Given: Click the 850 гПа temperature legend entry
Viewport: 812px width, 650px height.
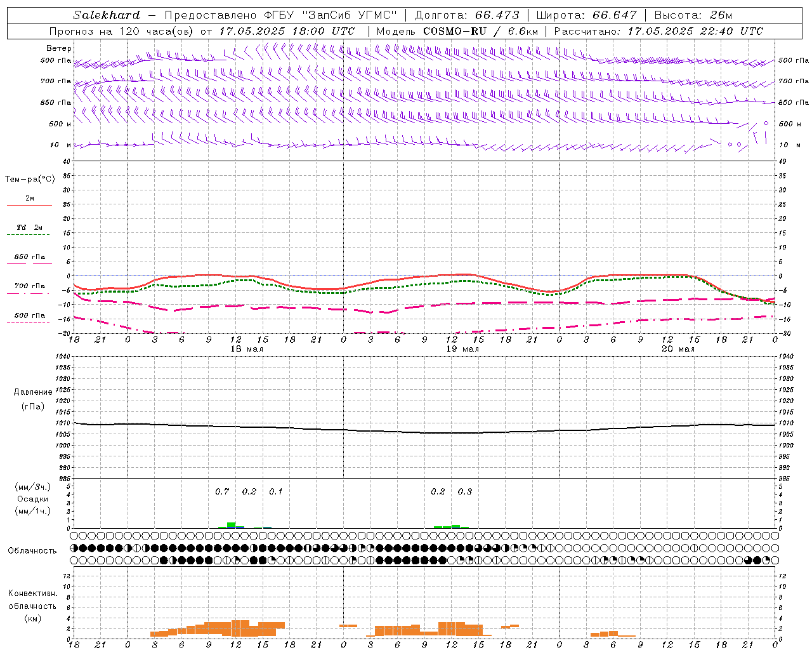Looking at the screenshot, I should pos(30,257).
